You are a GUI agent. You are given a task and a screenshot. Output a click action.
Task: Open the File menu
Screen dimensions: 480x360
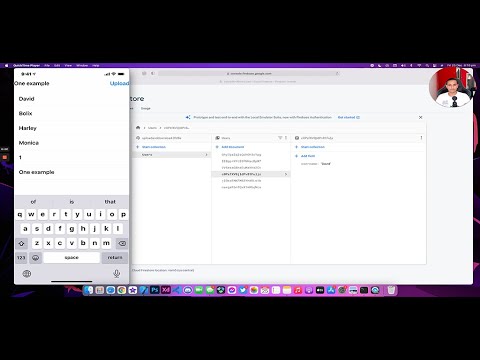pyautogui.click(x=47, y=65)
